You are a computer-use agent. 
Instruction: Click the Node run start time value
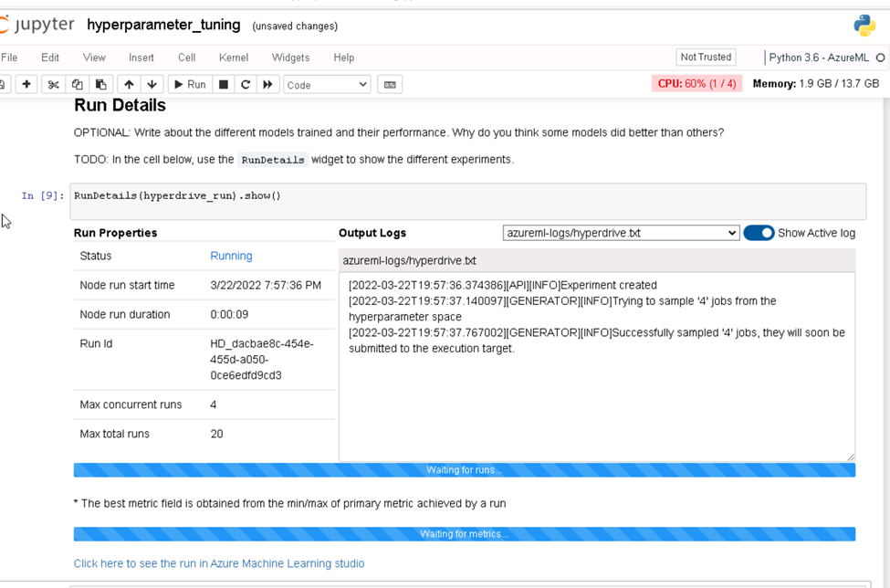point(266,286)
